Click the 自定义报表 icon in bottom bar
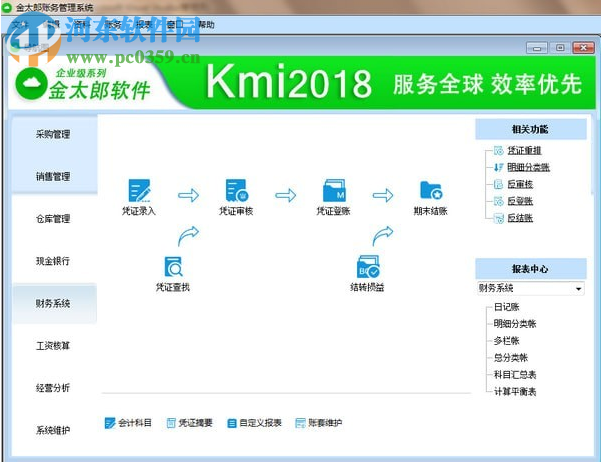The image size is (604, 464). (232, 424)
